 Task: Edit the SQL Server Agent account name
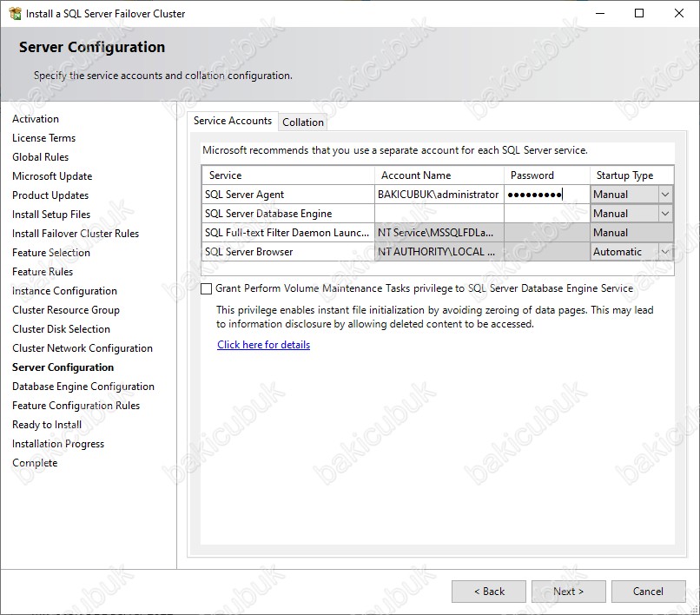[x=439, y=195]
